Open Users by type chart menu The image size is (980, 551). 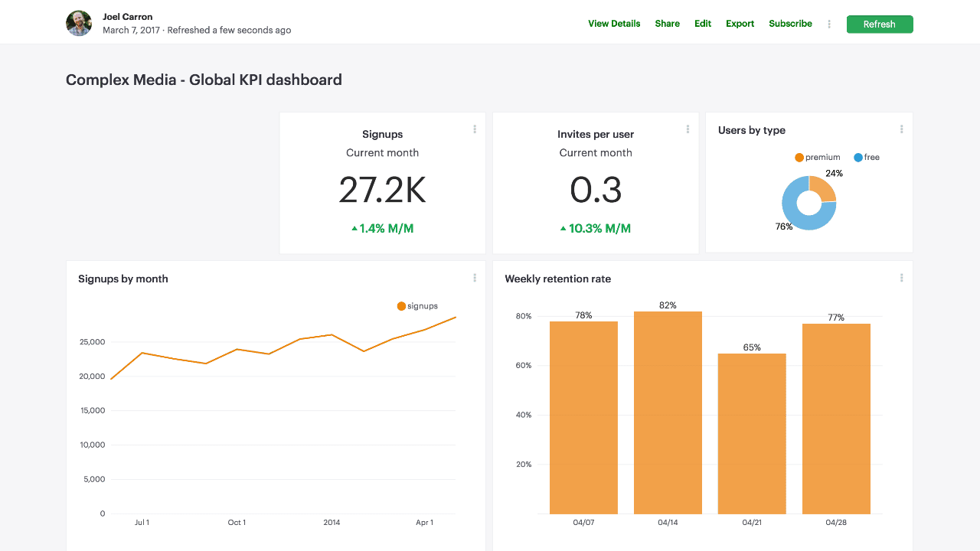pos(901,129)
